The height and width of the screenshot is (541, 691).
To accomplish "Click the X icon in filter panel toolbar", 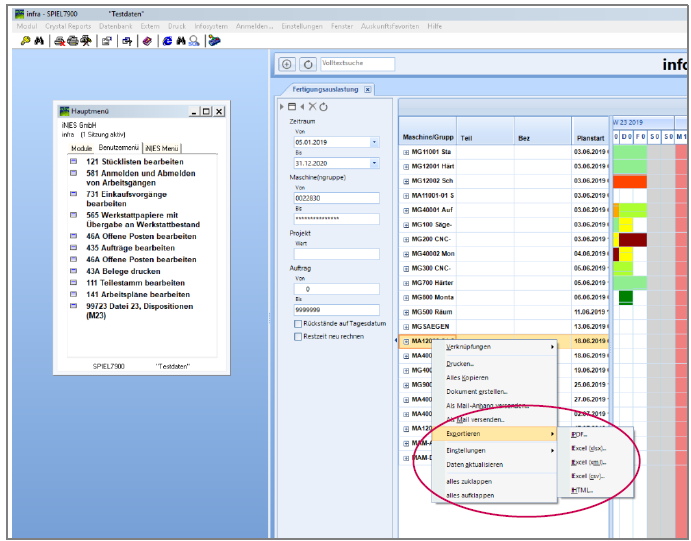I will (x=313, y=106).
